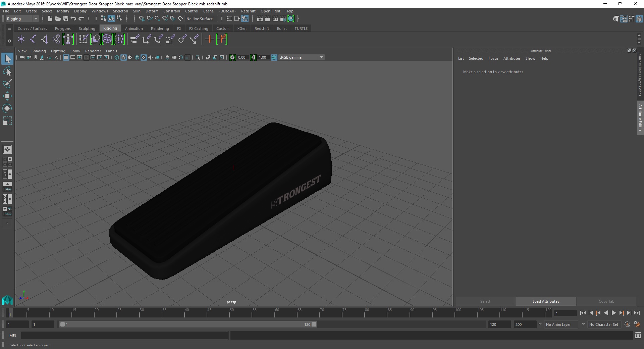The image size is (644, 349).
Task: Toggle use all lights in viewport
Action: click(x=150, y=57)
